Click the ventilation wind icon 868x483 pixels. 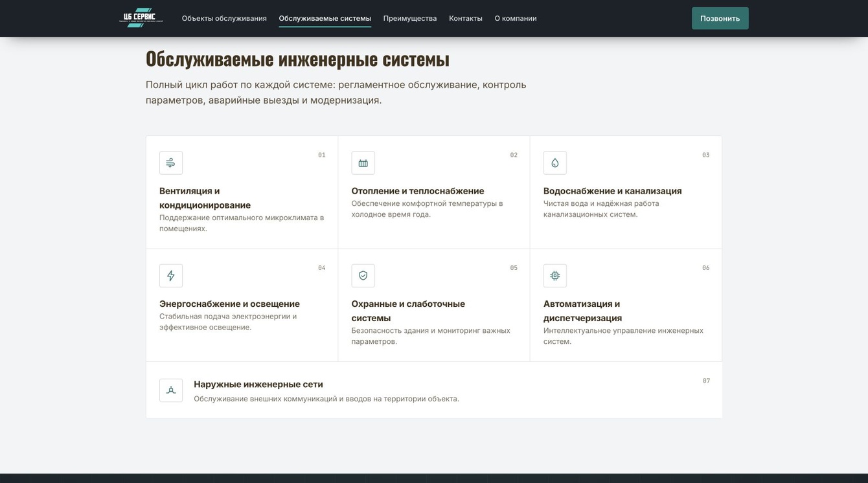(x=171, y=163)
